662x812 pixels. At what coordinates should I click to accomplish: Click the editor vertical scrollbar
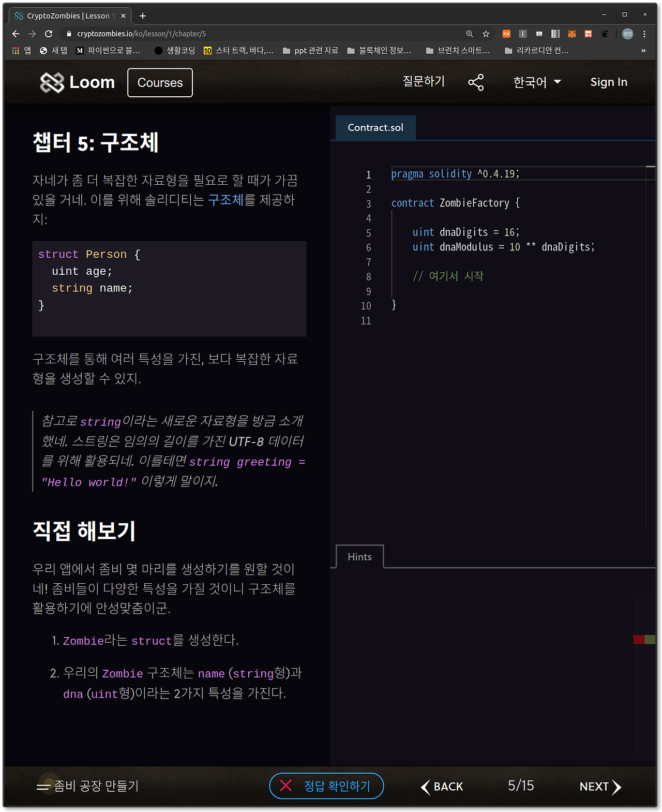(651, 347)
